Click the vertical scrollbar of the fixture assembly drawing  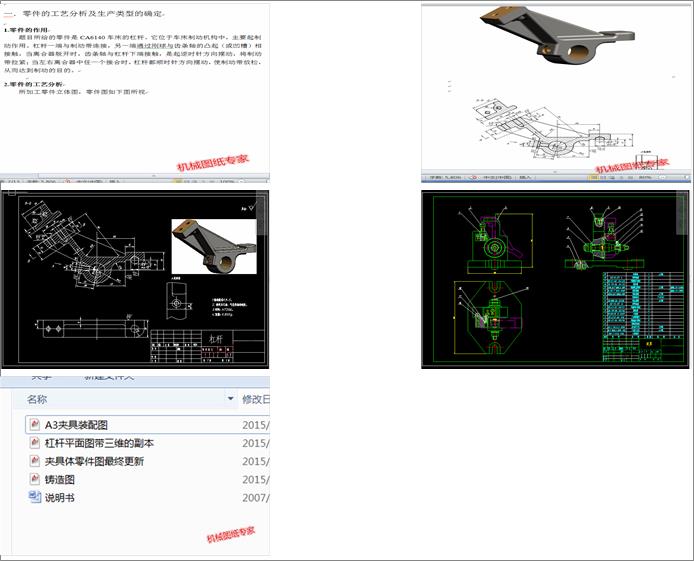point(682,214)
